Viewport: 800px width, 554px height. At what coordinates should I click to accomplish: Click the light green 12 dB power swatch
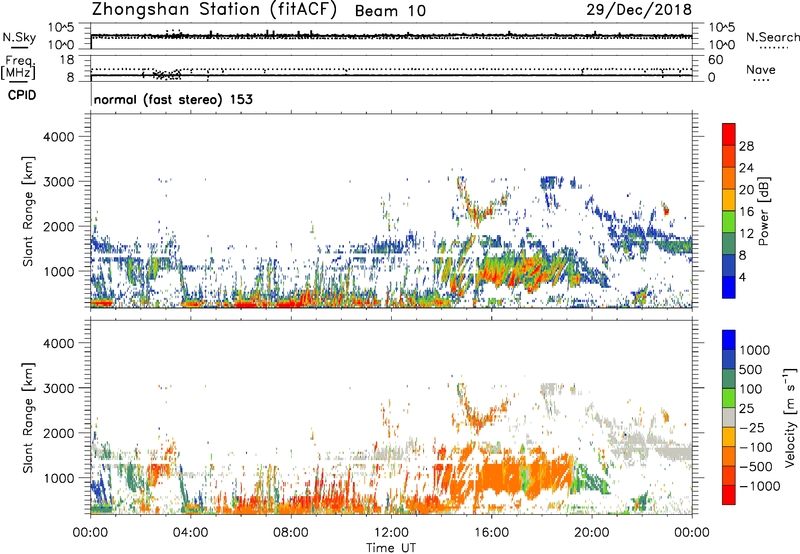729,222
